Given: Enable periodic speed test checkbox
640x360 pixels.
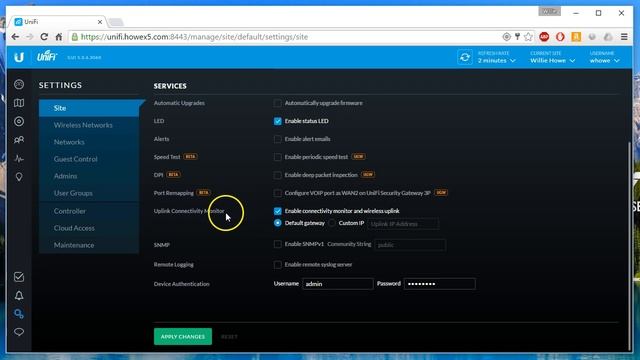Looking at the screenshot, I should point(278,157).
